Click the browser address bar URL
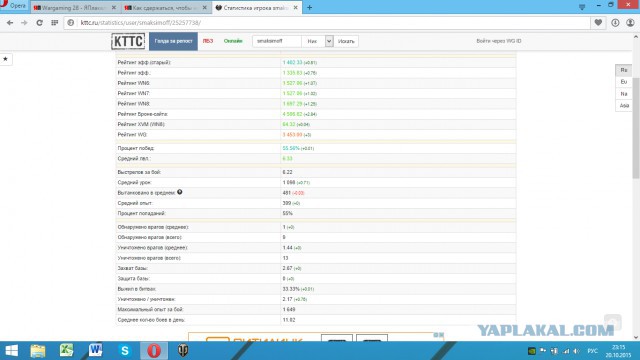This screenshot has width=640, height=360. pos(140,23)
